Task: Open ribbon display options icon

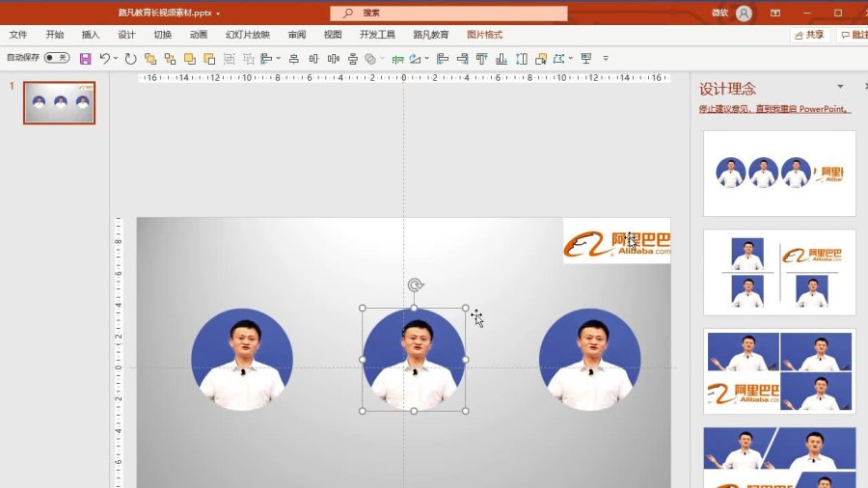Action: [775, 13]
